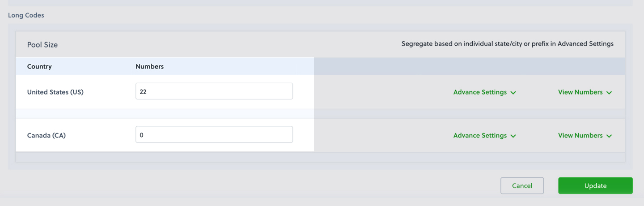Click the chevron beside Canada View Numbers
The height and width of the screenshot is (206, 644).
pos(609,136)
